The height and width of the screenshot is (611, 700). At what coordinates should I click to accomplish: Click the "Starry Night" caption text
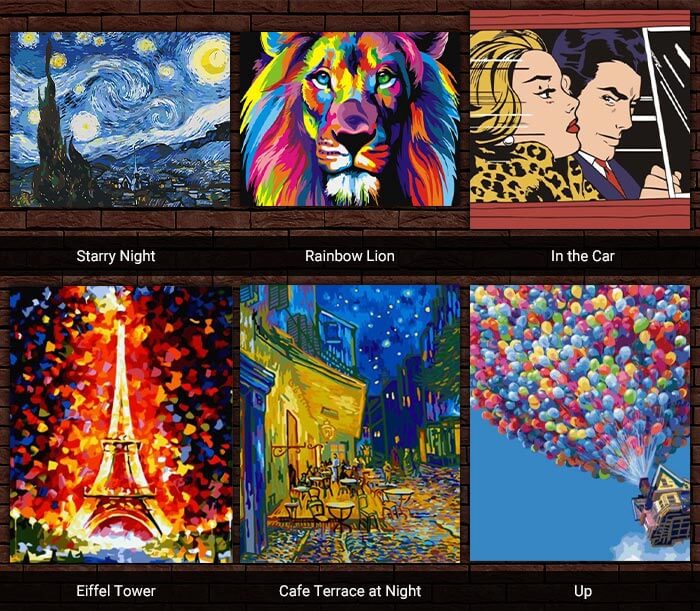coord(116,256)
